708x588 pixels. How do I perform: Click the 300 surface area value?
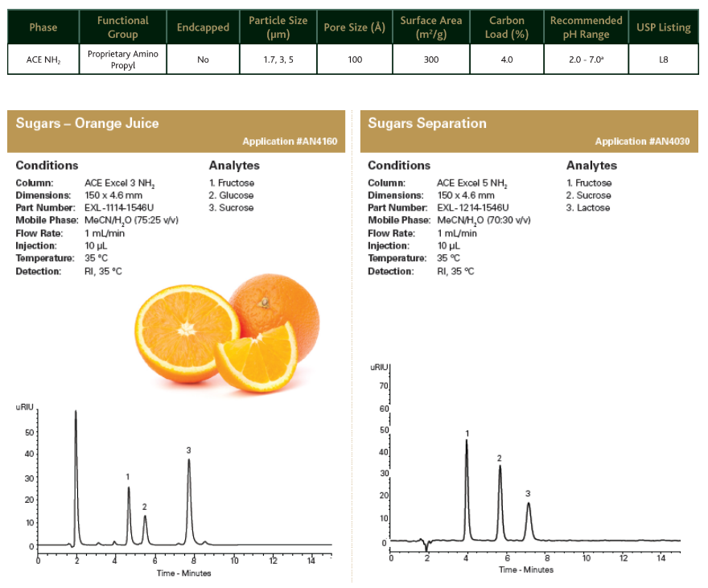click(x=431, y=60)
